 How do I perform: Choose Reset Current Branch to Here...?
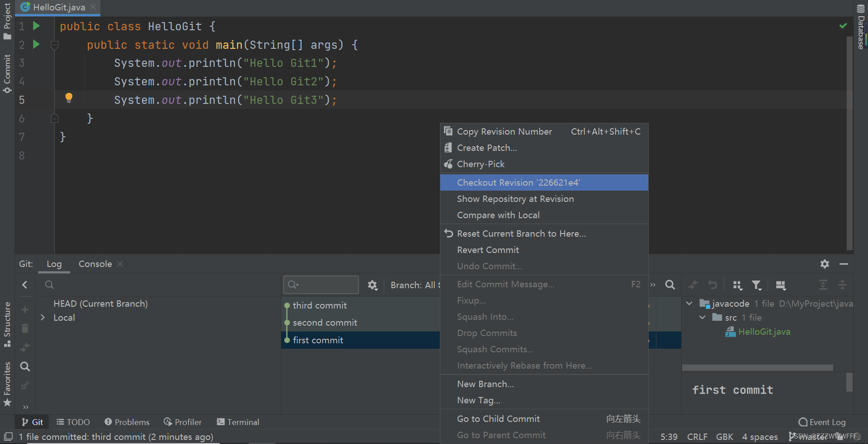(x=544, y=234)
